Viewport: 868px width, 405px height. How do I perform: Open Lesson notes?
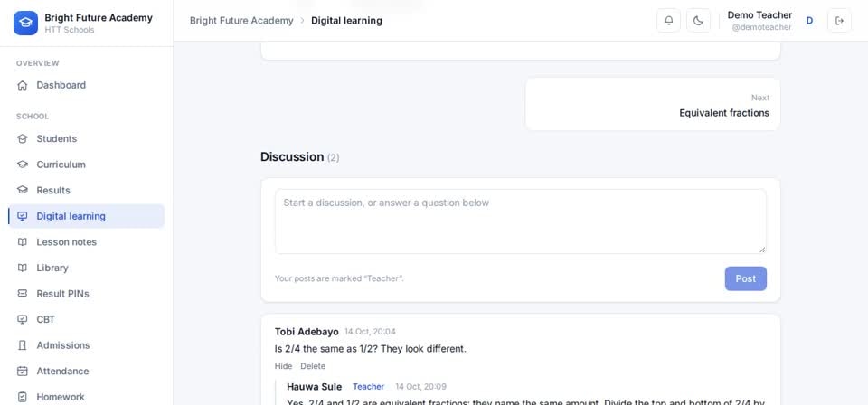tap(87, 241)
